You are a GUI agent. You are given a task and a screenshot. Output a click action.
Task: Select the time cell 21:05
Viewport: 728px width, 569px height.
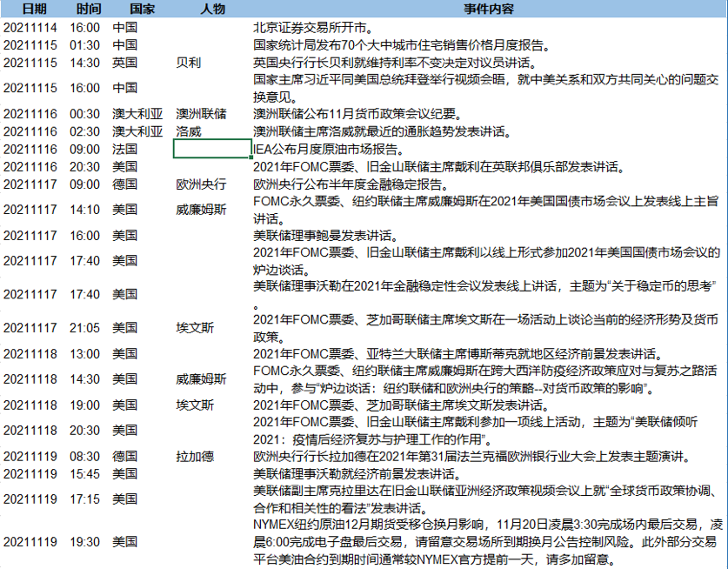click(85, 328)
